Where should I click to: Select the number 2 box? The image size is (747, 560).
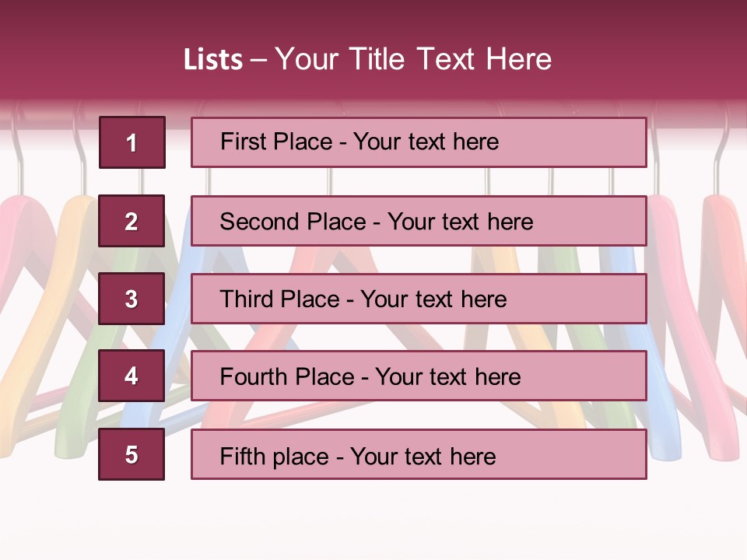click(x=132, y=221)
